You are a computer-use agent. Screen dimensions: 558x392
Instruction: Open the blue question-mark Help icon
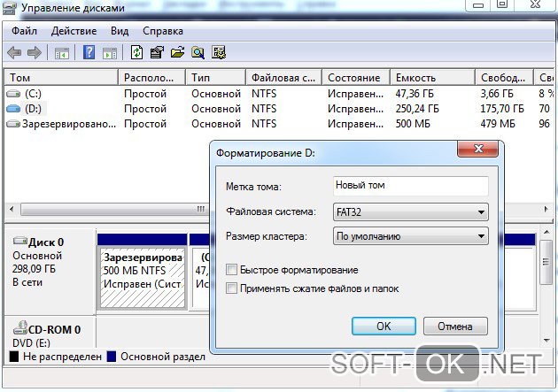(x=89, y=52)
